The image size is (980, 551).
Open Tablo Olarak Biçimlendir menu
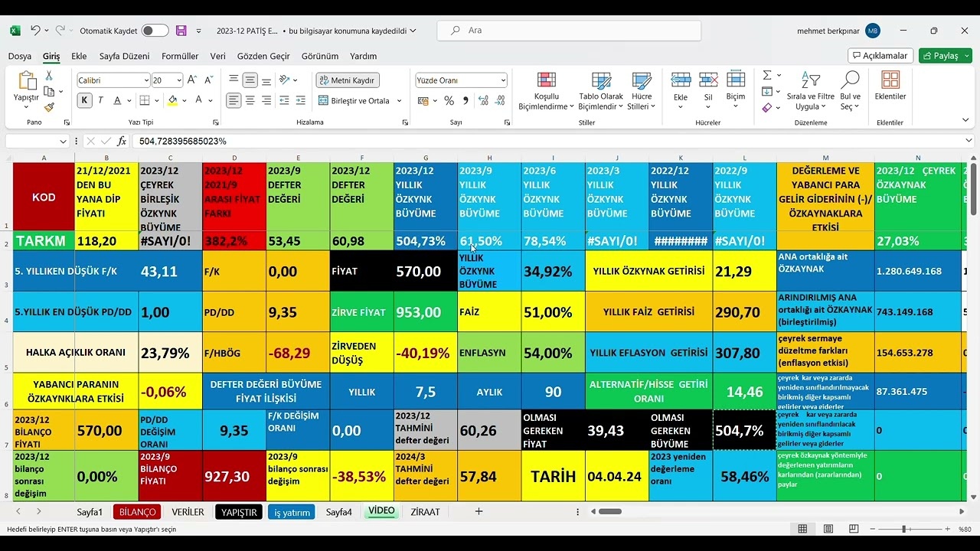[x=600, y=91]
